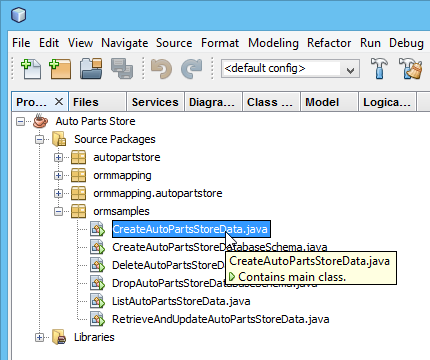The image size is (430, 360).
Task: Select ListAutoPartsStoreData.java in tree
Action: pos(181,301)
